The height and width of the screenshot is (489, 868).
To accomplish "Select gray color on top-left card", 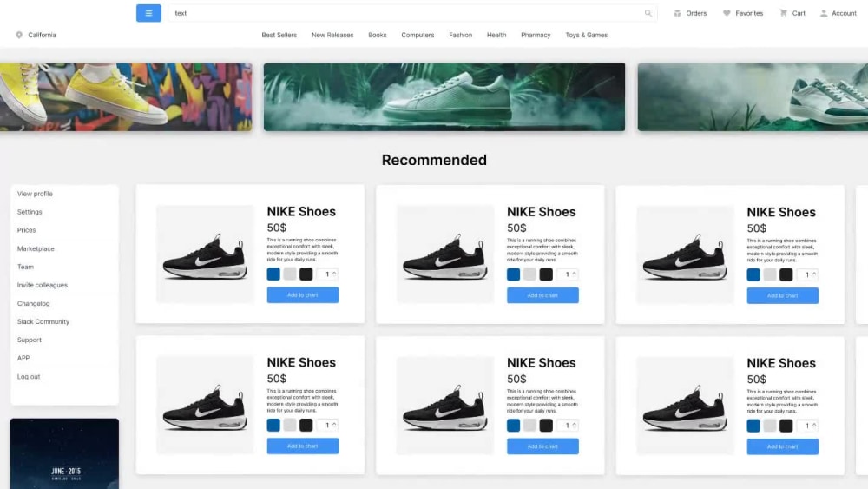I will 290,274.
